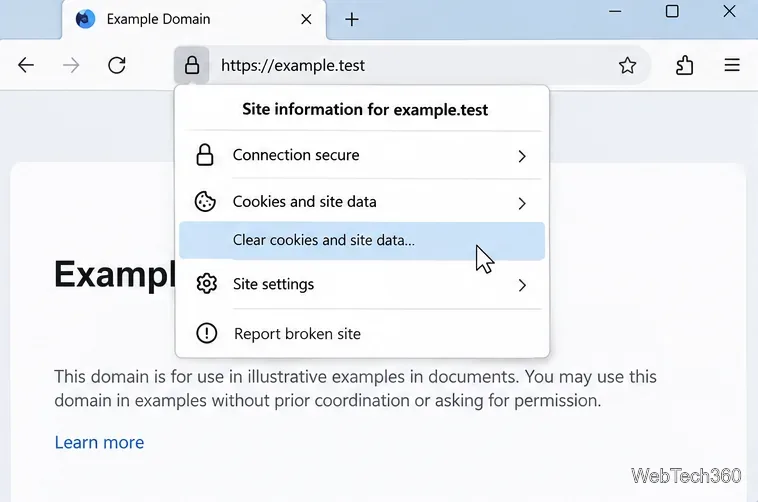
Task: Click the lock icon beside Connection secure
Action: coord(204,155)
